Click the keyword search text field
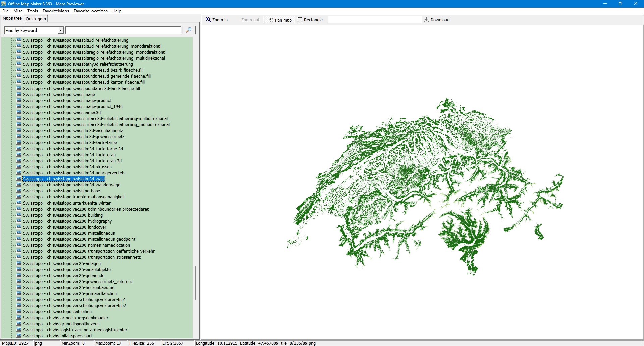This screenshot has width=644, height=346. pyautogui.click(x=123, y=30)
